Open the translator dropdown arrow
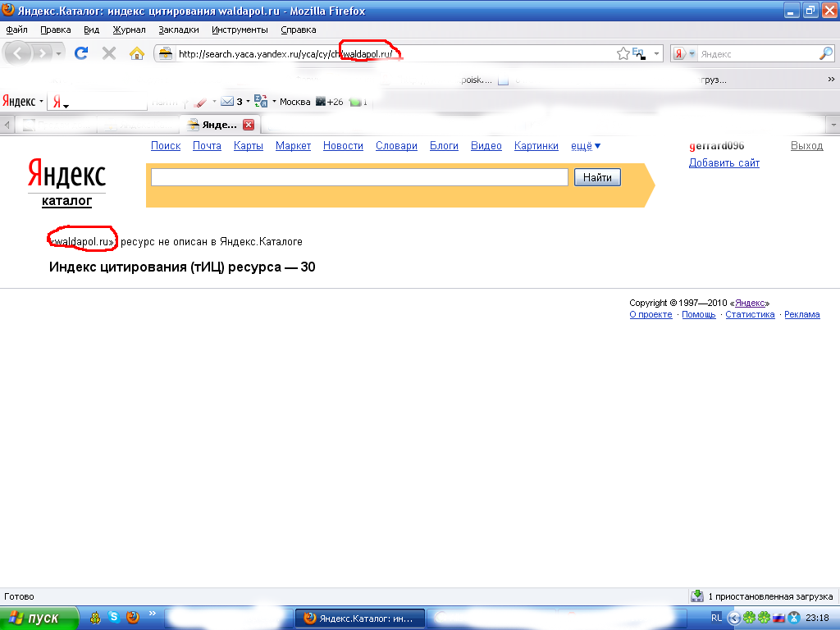840x630 pixels. pos(274,101)
